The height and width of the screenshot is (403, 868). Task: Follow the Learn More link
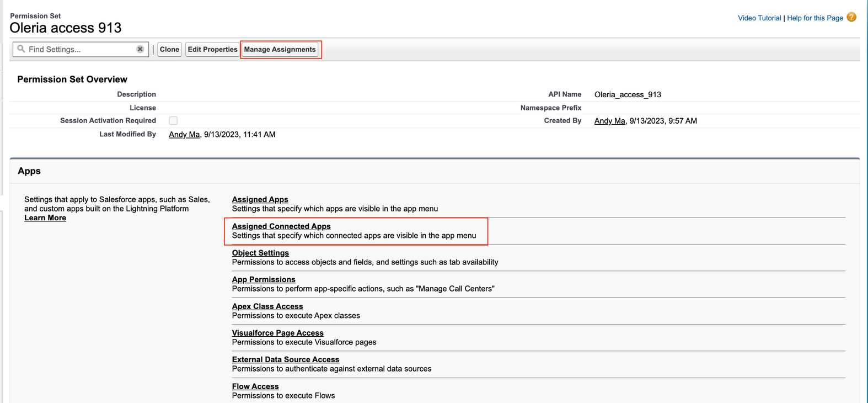45,218
